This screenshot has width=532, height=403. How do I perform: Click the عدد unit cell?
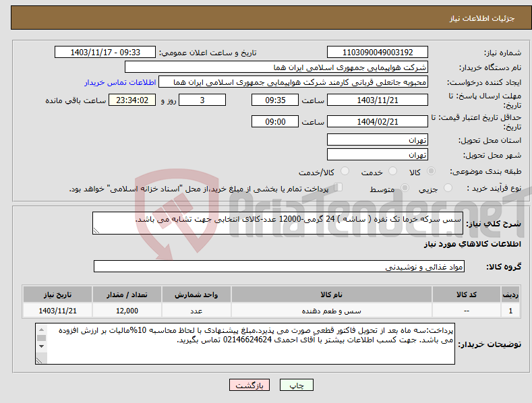click(196, 311)
